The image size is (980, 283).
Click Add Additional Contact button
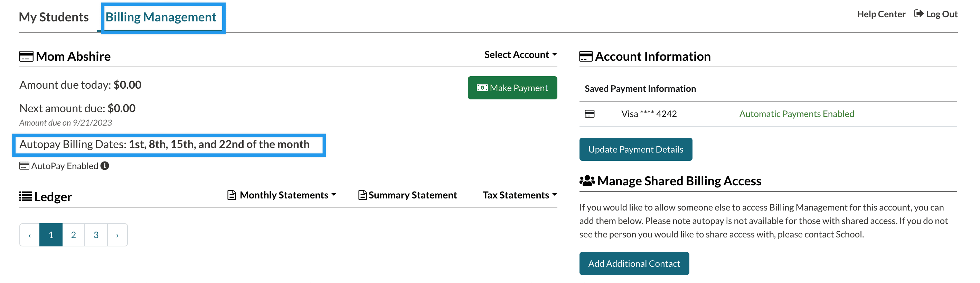pos(634,264)
